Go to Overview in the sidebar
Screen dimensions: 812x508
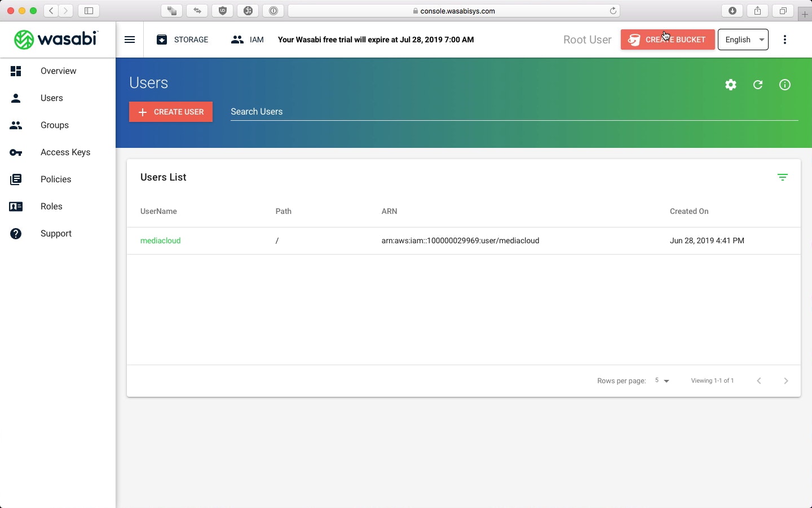coord(58,71)
